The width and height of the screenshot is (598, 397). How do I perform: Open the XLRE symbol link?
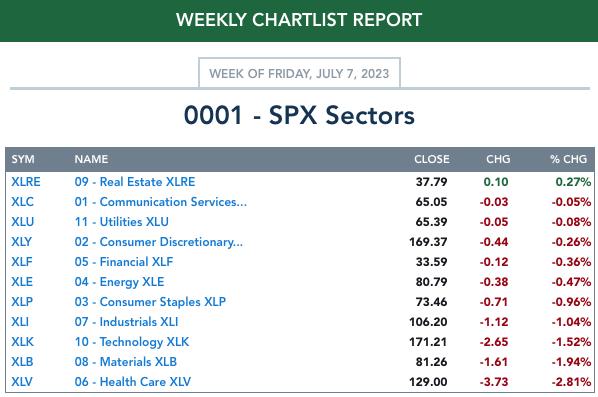pos(26,182)
